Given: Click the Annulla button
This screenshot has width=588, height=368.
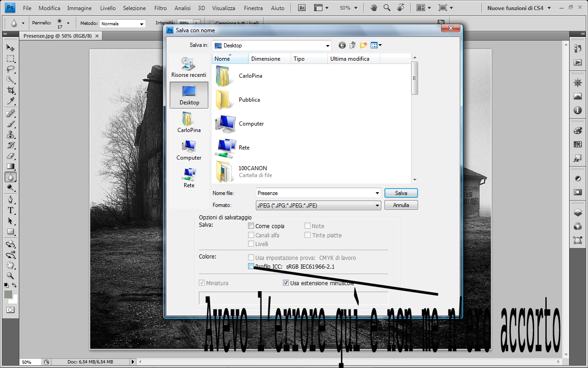Looking at the screenshot, I should tap(401, 205).
